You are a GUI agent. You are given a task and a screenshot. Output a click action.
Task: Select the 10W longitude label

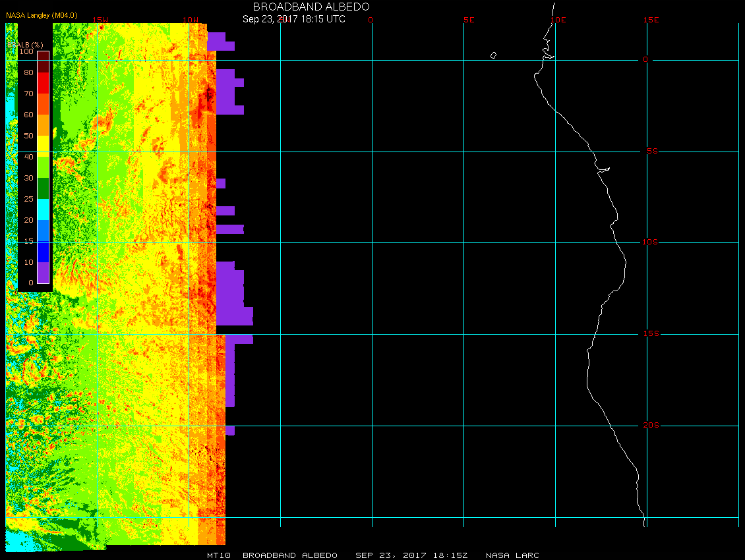[190, 20]
